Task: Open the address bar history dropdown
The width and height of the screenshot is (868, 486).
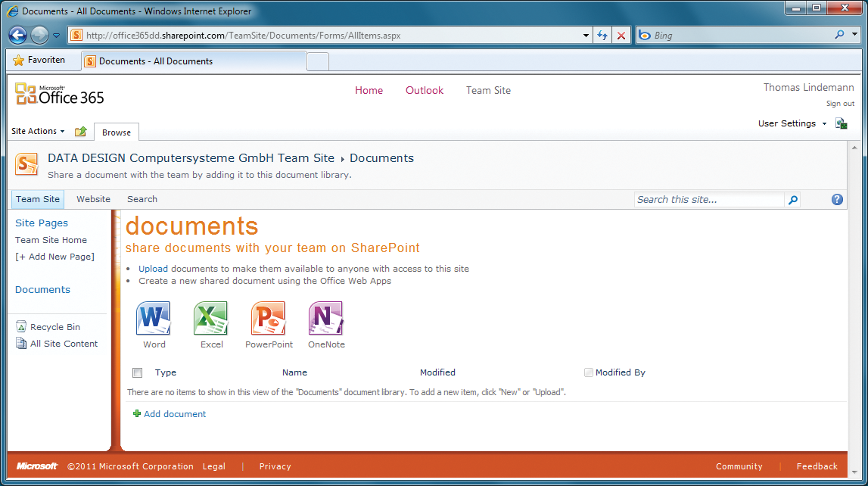Action: 585,35
